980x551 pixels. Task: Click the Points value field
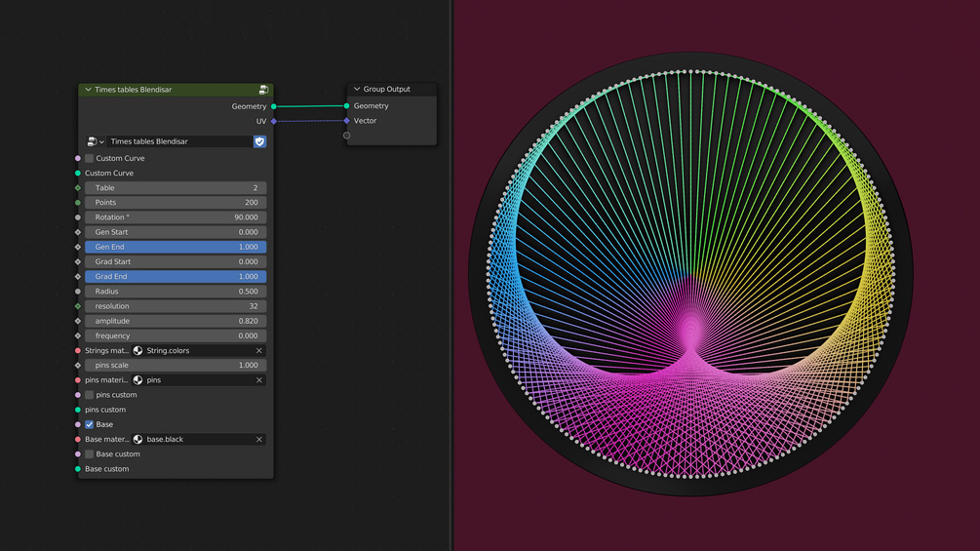tap(176, 203)
